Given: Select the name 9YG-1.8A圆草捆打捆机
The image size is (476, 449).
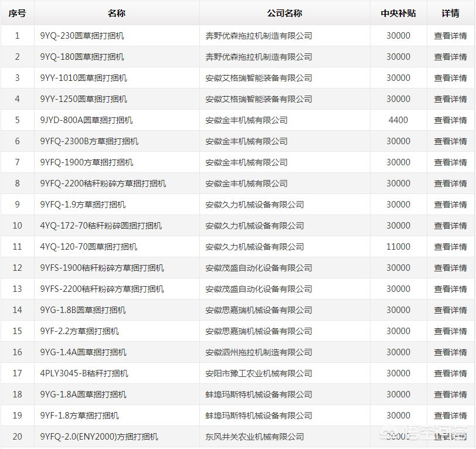Looking at the screenshot, I should pyautogui.click(x=83, y=394).
